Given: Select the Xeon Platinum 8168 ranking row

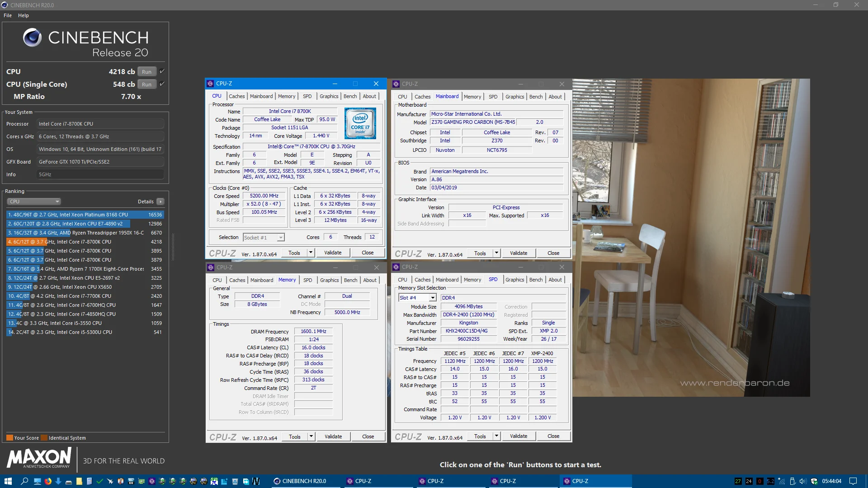Looking at the screenshot, I should tap(85, 215).
